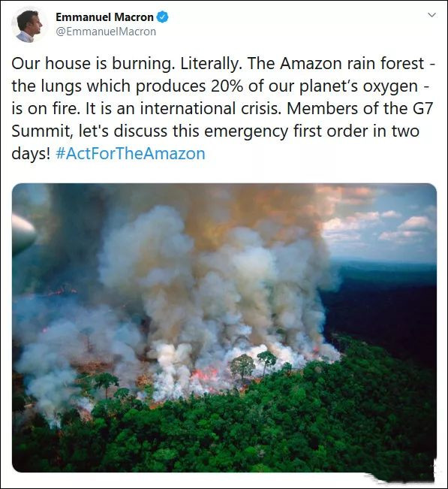The width and height of the screenshot is (448, 489).
Task: Click the tweet text starting 'Our house is burning'
Action: pos(223,108)
